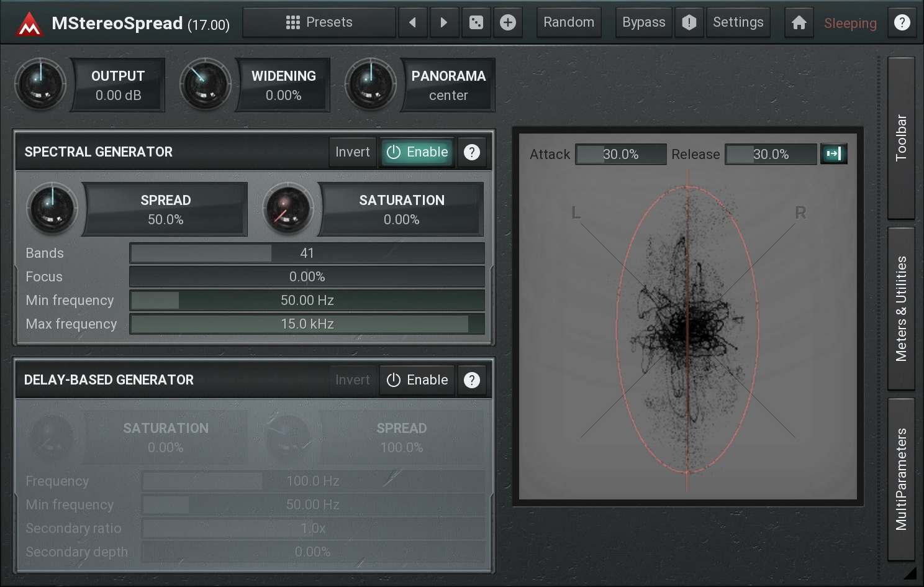Click the plus add preset icon
The width and height of the screenshot is (924, 587).
(x=508, y=23)
